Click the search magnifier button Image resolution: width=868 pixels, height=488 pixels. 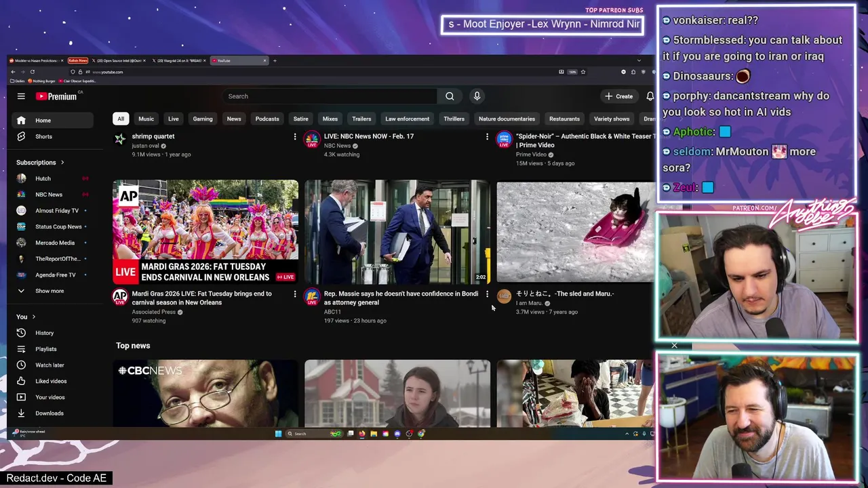(450, 96)
